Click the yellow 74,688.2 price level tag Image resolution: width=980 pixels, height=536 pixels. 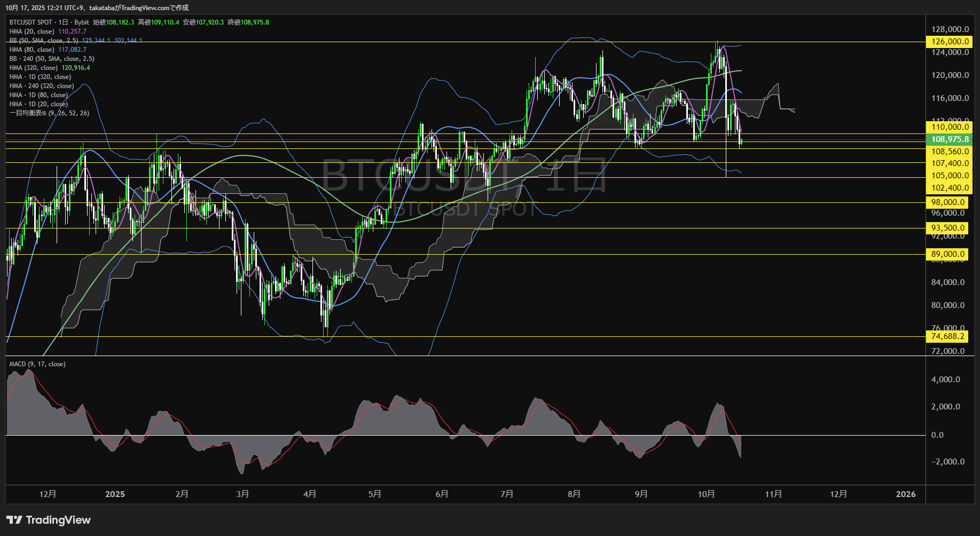coord(947,336)
